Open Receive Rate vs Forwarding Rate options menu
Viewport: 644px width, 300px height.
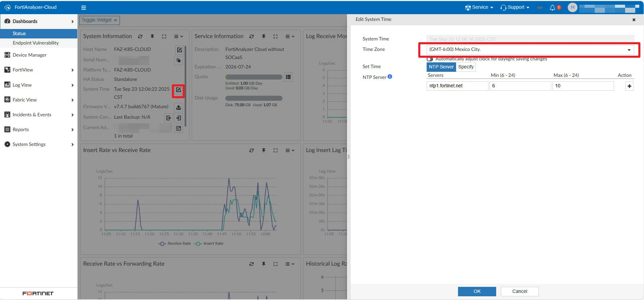tap(290, 264)
